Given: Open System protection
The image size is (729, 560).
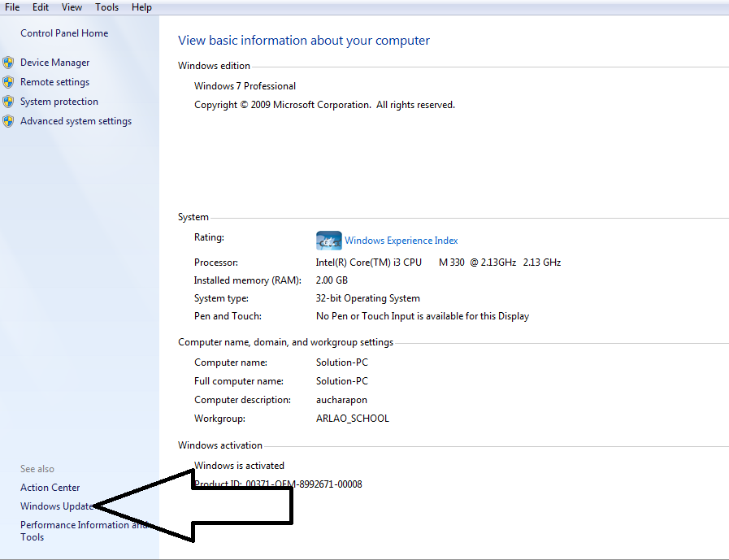Looking at the screenshot, I should 59,102.
